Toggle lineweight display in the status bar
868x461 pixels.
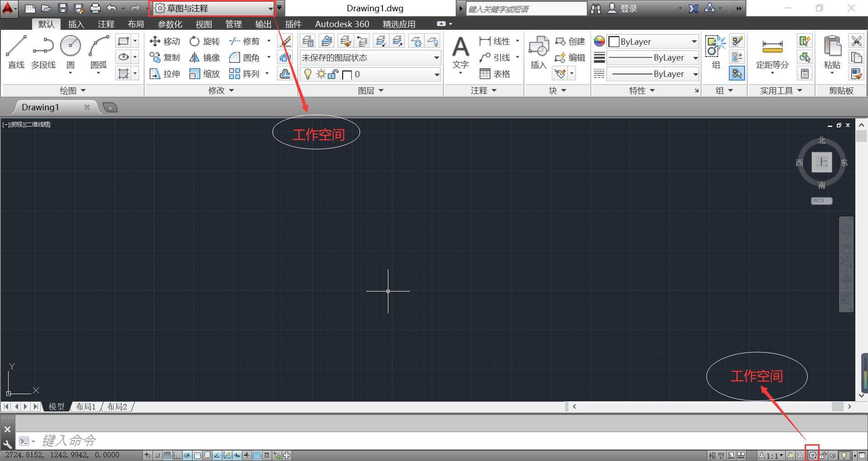247,455
